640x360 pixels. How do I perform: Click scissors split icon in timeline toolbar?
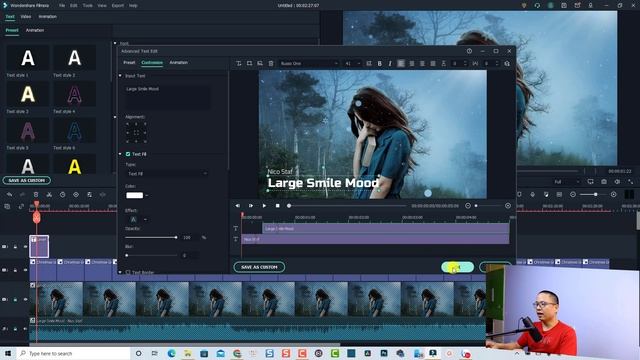49,195
